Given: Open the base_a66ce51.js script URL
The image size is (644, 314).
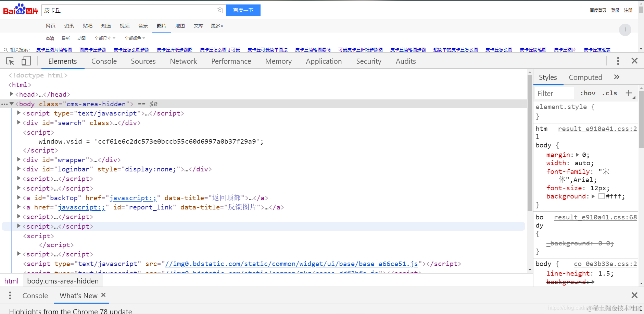Looking at the screenshot, I should tap(291, 264).
